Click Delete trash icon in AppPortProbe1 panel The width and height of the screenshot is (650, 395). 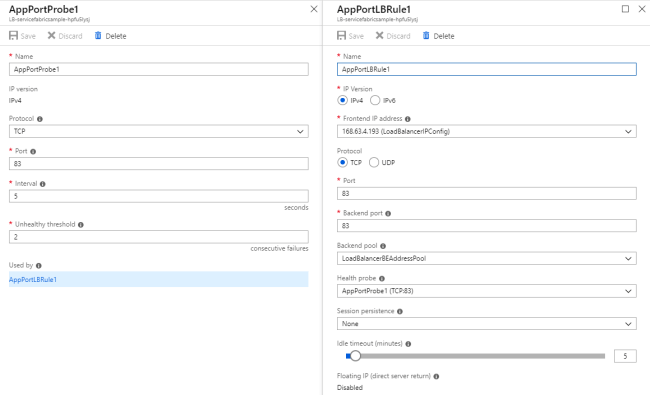[x=98, y=36]
